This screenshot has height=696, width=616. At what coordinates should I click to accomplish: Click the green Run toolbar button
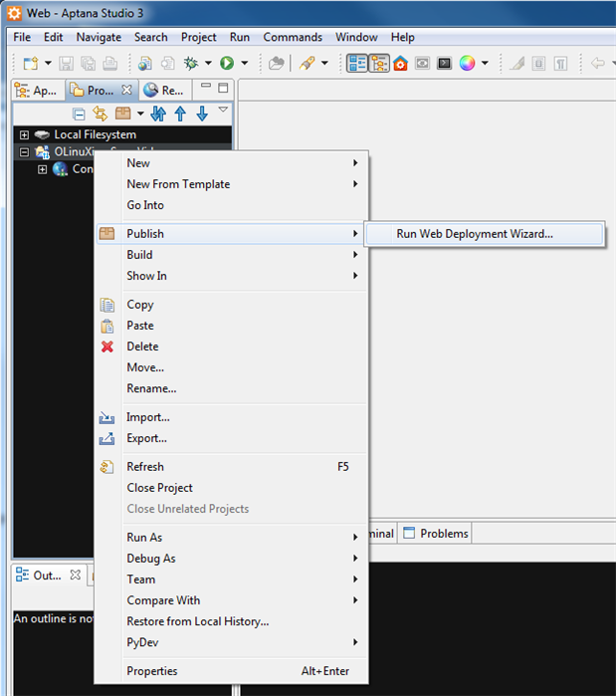227,63
